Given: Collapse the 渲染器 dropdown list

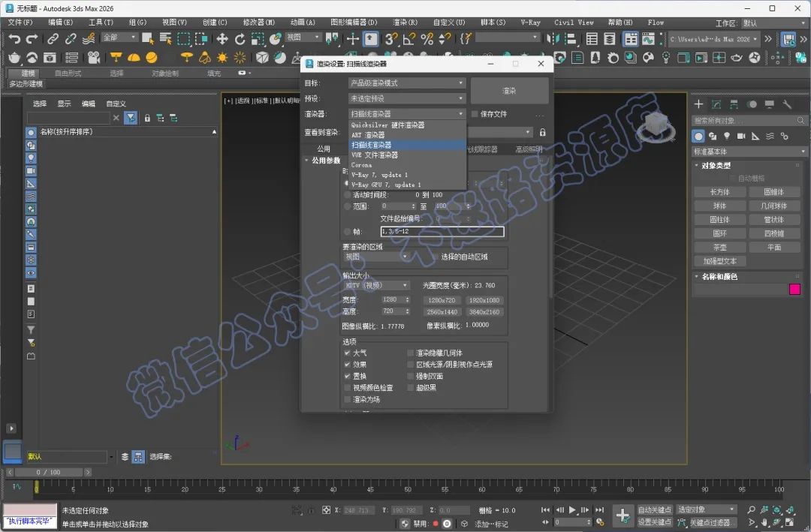Looking at the screenshot, I should 407,114.
